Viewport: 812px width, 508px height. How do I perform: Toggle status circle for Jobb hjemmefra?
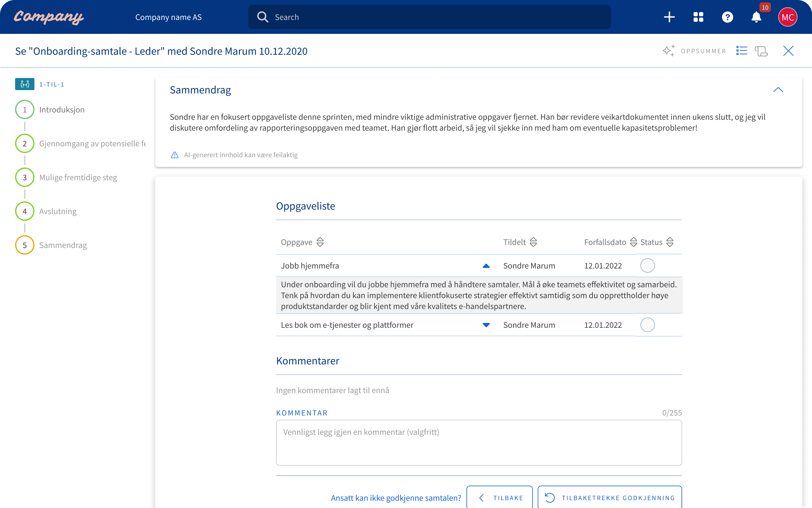point(648,265)
